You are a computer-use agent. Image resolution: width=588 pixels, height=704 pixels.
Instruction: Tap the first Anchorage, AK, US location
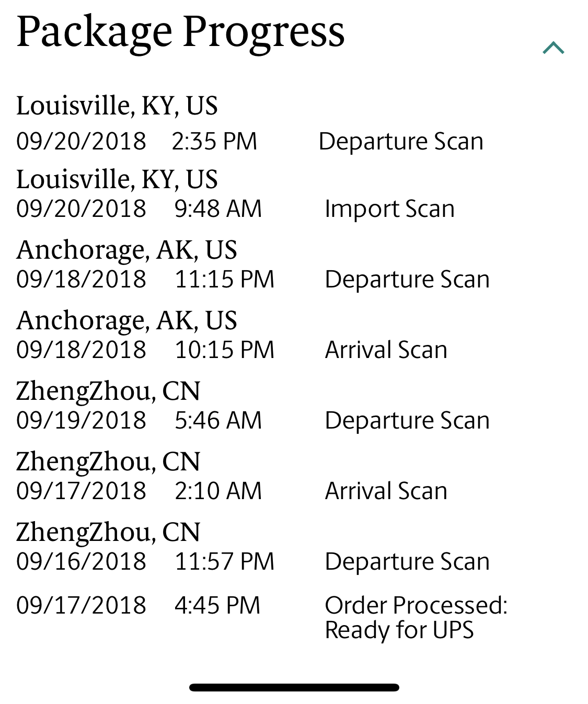click(127, 250)
